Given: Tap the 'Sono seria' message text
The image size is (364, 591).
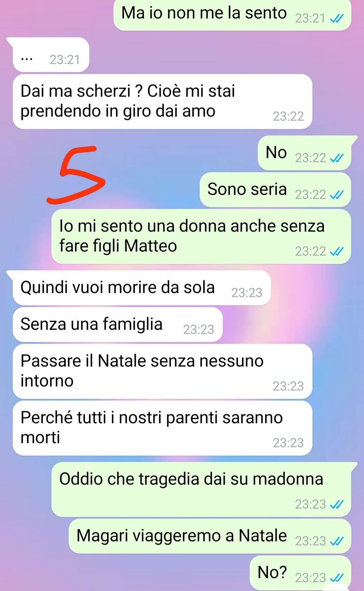Looking at the screenshot, I should coord(247,189).
